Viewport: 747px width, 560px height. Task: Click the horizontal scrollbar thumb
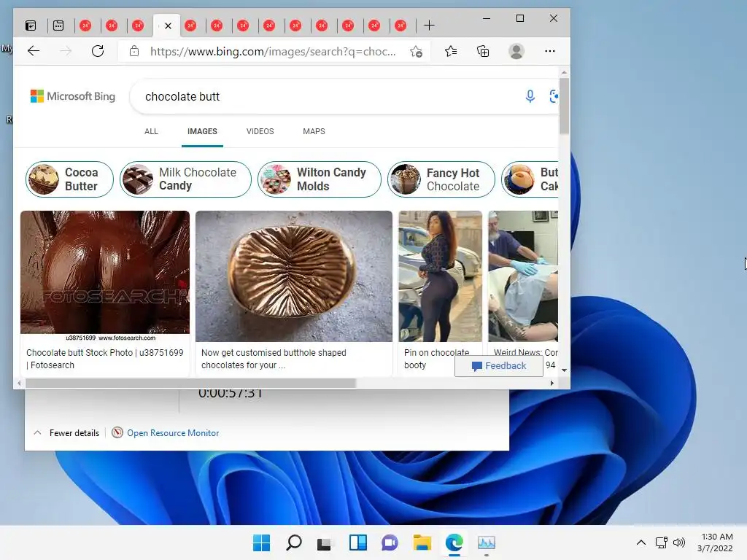[x=190, y=384]
